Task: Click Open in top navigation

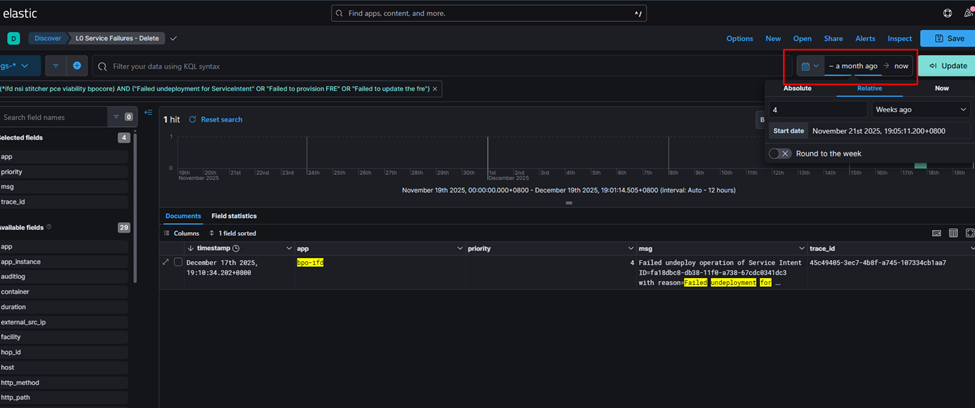Action: coord(802,39)
